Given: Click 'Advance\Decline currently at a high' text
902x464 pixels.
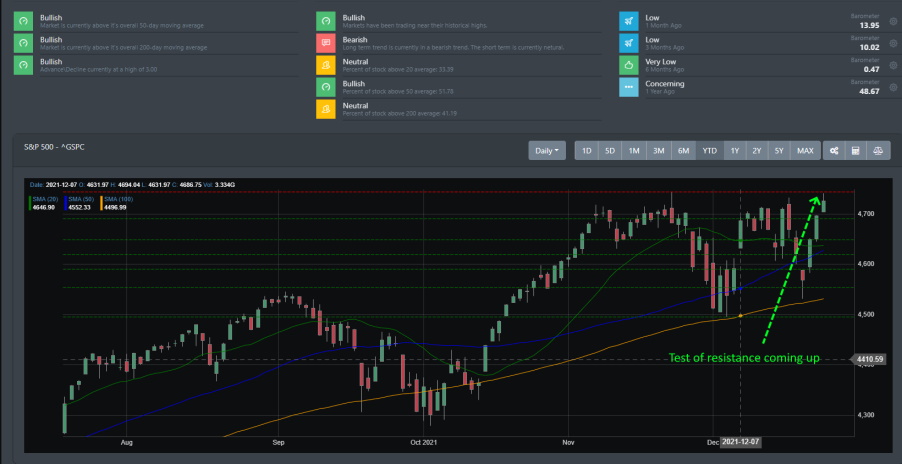Looking at the screenshot, I should point(98,70).
